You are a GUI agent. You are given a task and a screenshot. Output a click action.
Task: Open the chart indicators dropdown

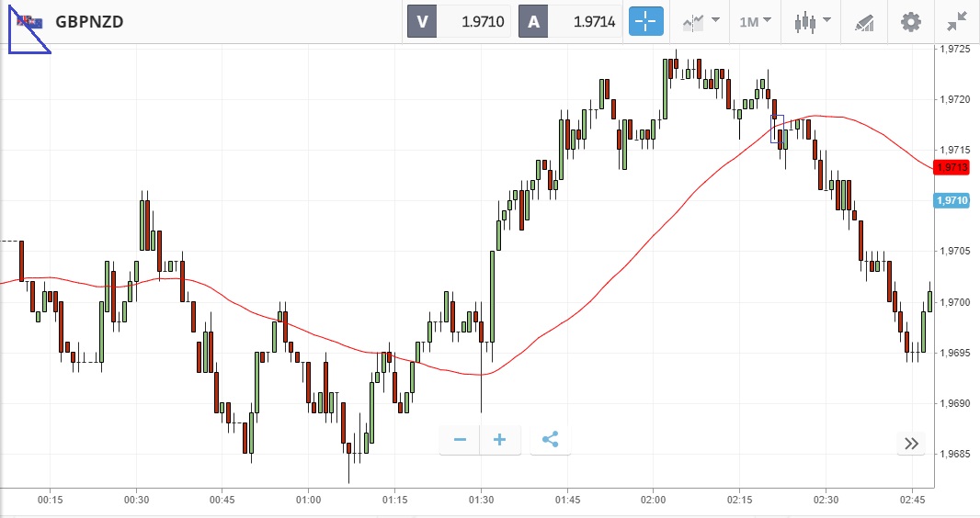(700, 21)
